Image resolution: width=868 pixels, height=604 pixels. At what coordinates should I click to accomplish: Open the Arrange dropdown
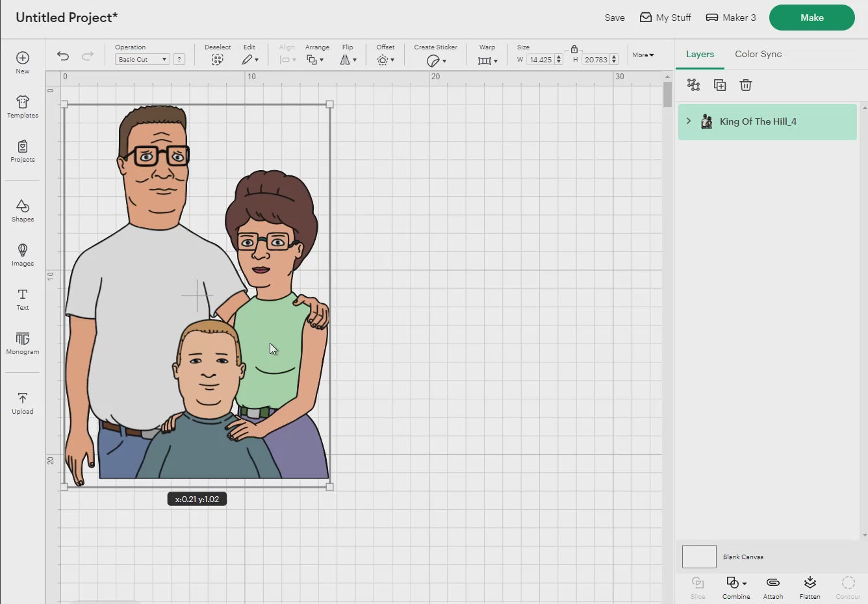(315, 60)
